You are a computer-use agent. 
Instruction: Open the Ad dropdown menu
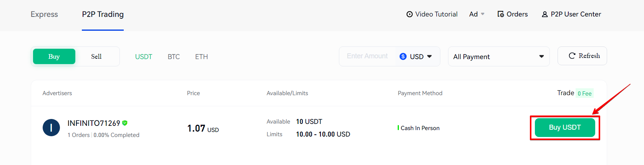pos(477,14)
